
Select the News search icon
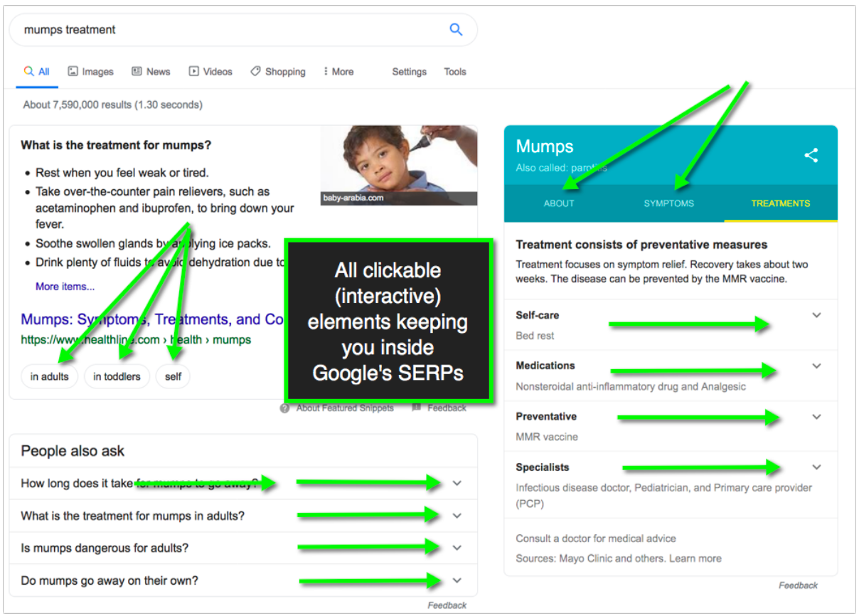[x=137, y=71]
